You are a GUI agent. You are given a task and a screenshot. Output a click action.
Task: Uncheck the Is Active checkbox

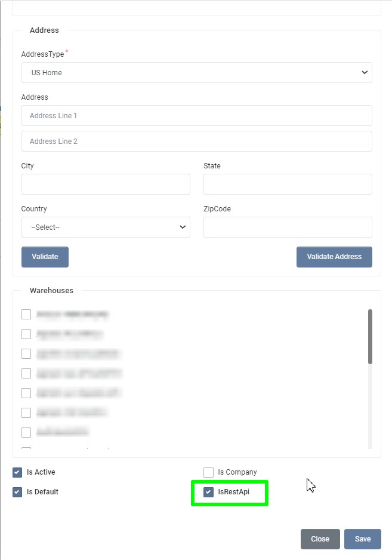pyautogui.click(x=17, y=472)
